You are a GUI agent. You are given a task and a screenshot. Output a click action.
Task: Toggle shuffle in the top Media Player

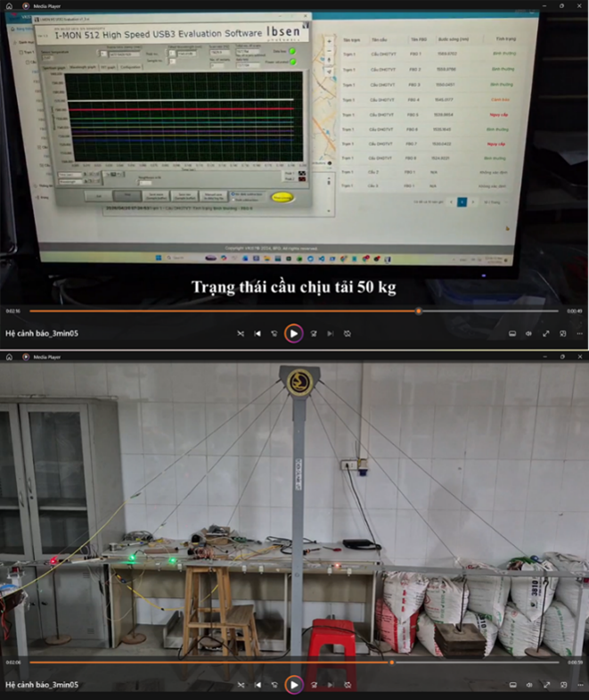[x=241, y=334]
